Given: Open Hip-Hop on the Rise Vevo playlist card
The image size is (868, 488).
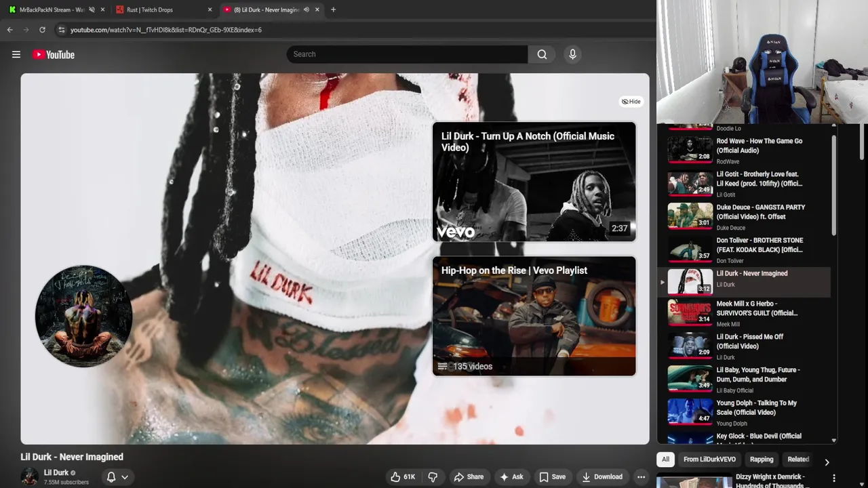Looking at the screenshot, I should point(534,316).
